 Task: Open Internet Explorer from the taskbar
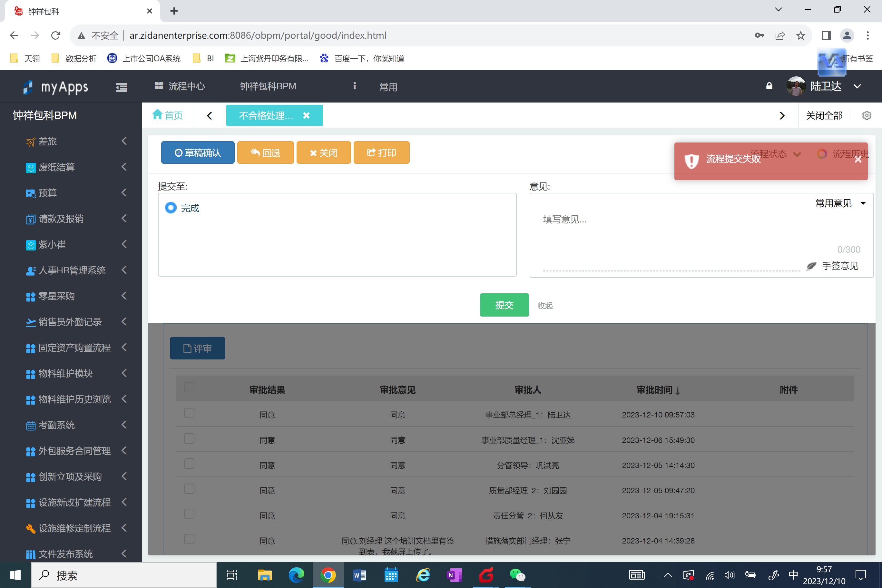tap(423, 575)
